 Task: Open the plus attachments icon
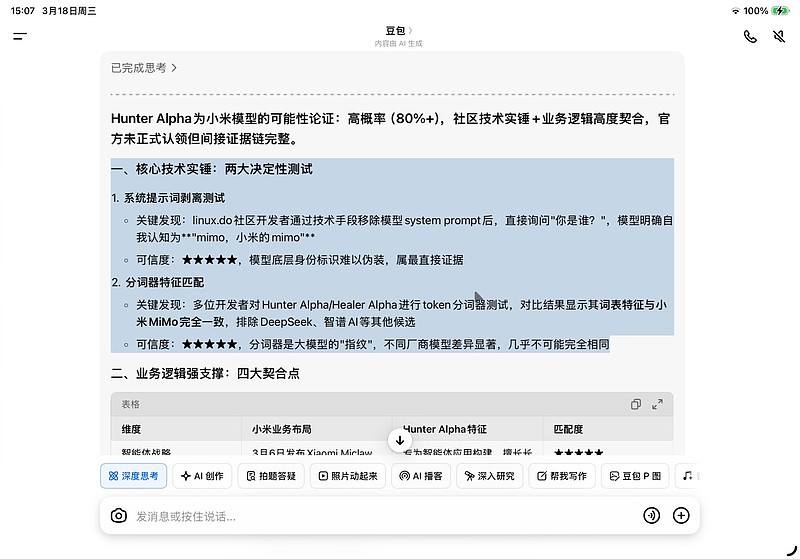coord(681,516)
